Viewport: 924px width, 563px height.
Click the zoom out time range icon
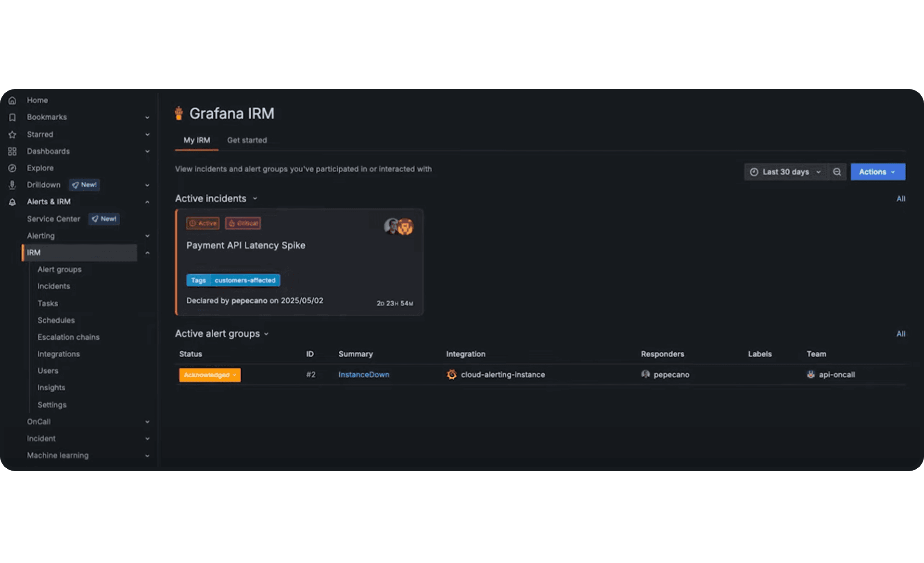click(837, 172)
